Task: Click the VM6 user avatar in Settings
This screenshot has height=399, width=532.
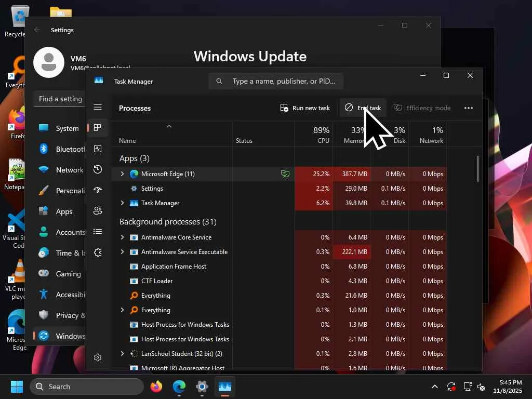Action: pyautogui.click(x=49, y=62)
